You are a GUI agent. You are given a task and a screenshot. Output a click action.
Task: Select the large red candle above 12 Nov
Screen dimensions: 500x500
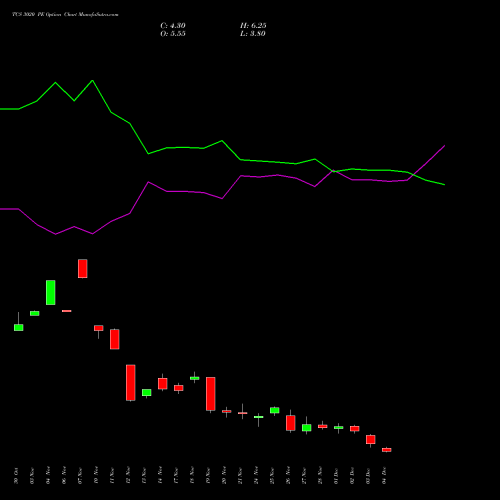[x=131, y=382]
